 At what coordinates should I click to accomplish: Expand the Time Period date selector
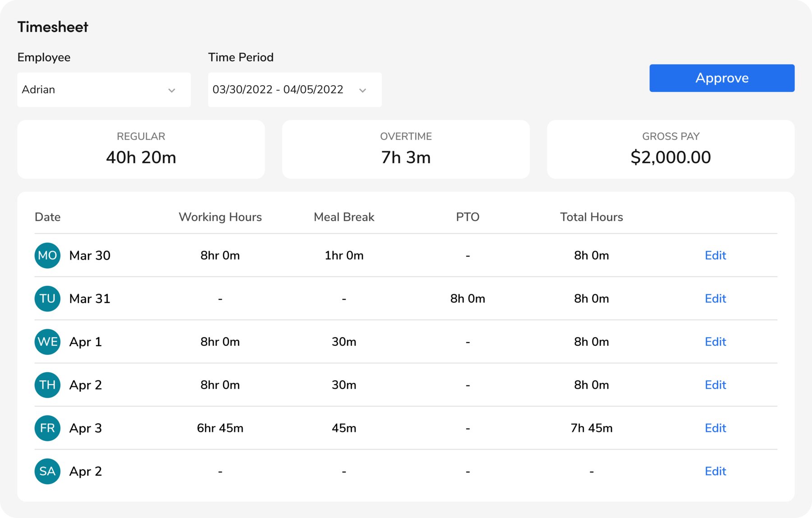pyautogui.click(x=295, y=89)
